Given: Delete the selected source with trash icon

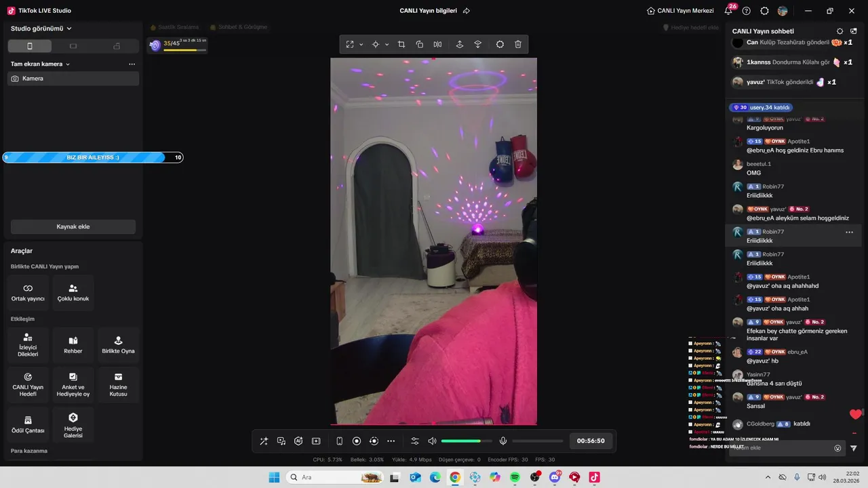Looking at the screenshot, I should click(518, 44).
